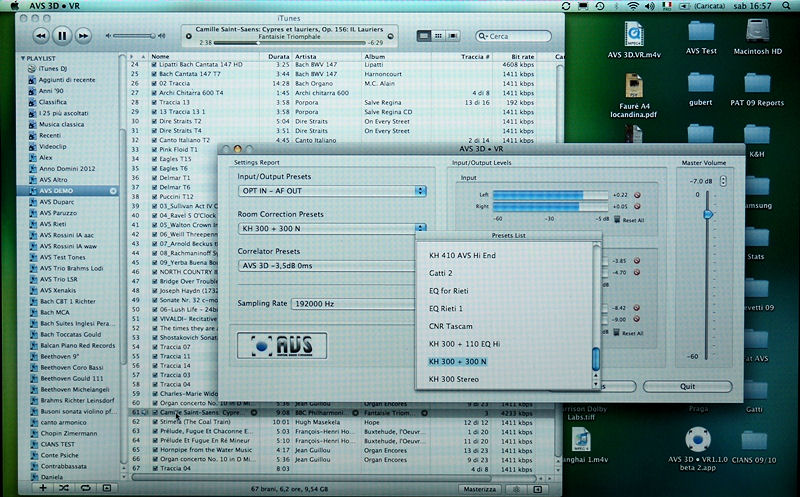Choose Gatti 2 preset
The width and height of the screenshot is (800, 497).
(440, 274)
